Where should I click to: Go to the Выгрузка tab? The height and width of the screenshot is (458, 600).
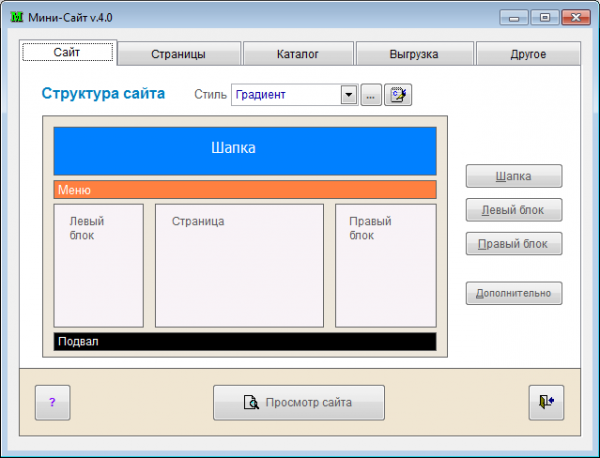pyautogui.click(x=414, y=54)
